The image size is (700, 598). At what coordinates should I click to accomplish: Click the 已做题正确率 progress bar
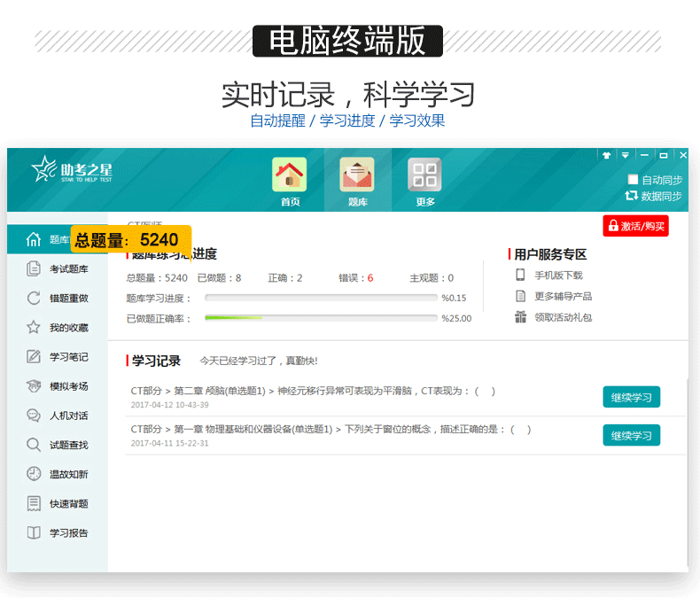pos(321,318)
